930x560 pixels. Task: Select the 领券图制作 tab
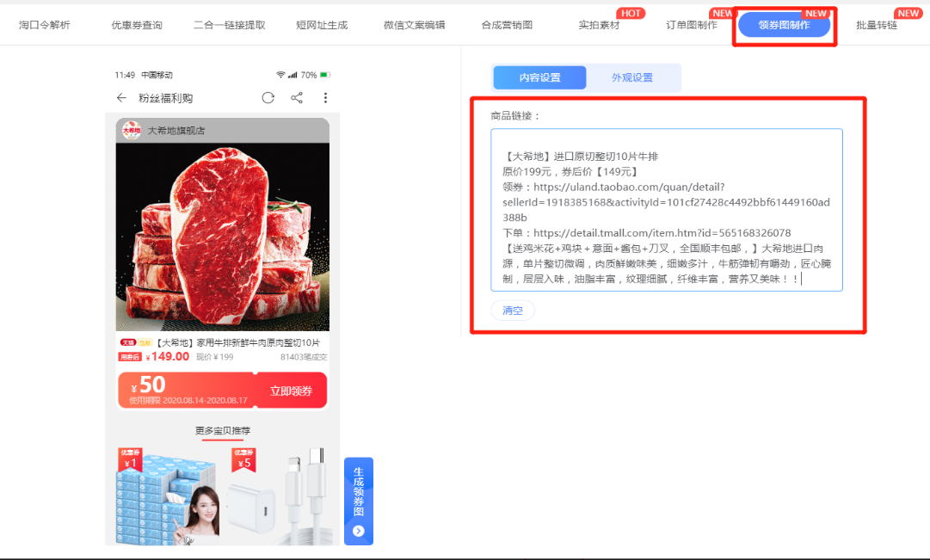[784, 25]
